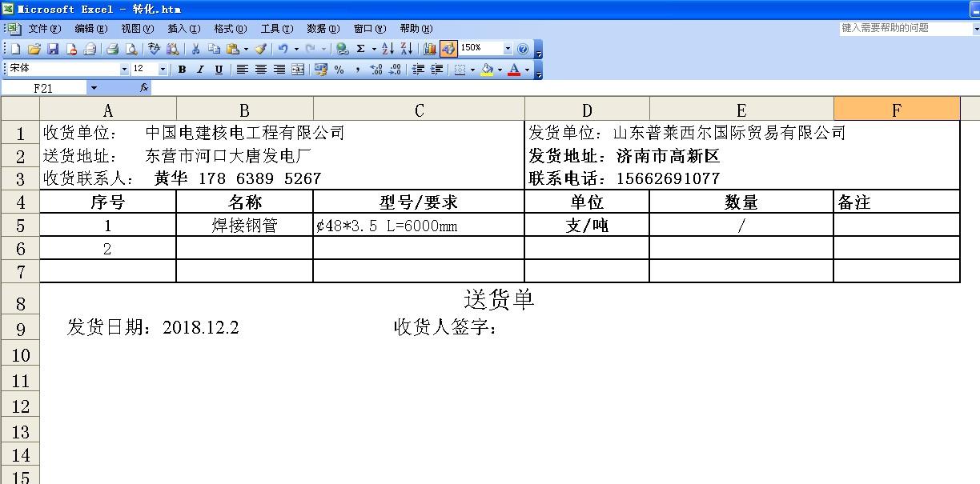Image resolution: width=980 pixels, height=484 pixels.
Task: Select cell containing 焊接钢管
Action: click(x=245, y=226)
